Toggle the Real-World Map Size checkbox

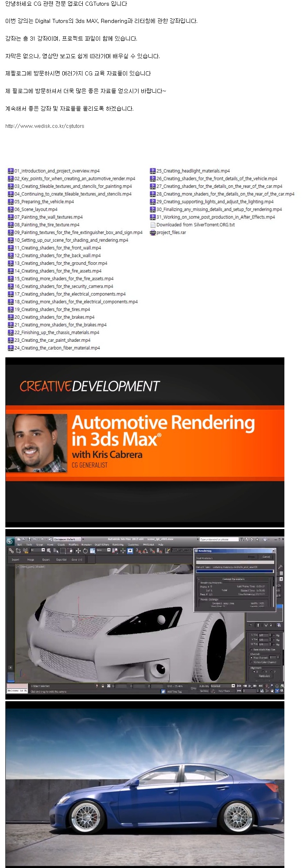tap(252, 650)
